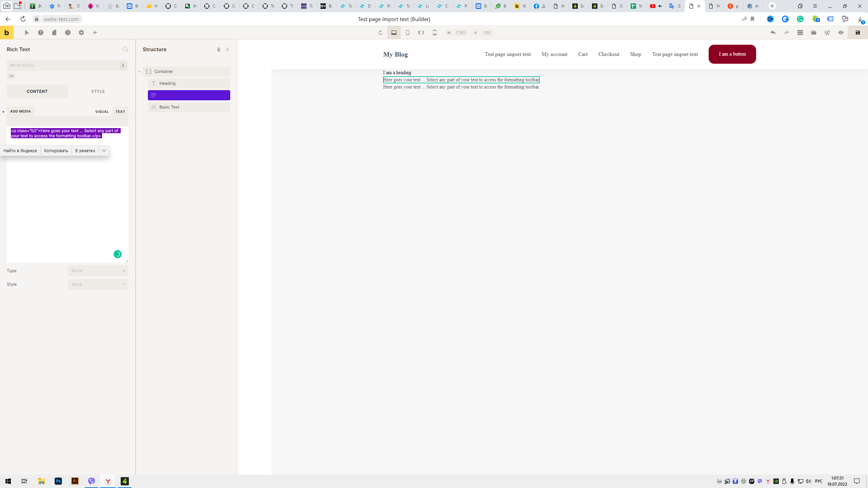
Task: Switch to the CONTENT tab
Action: tap(37, 91)
